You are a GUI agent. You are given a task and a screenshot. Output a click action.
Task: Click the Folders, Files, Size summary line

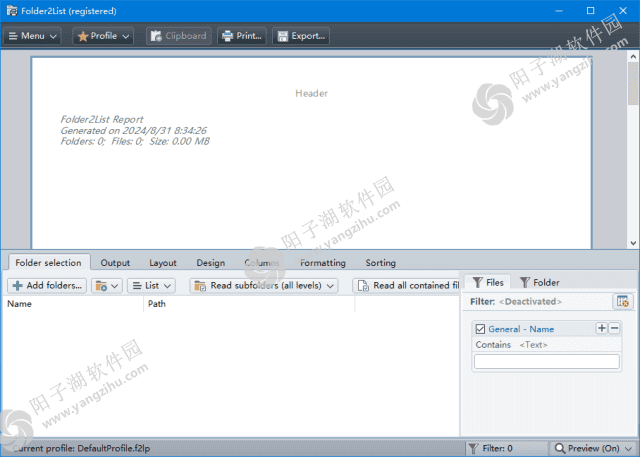pyautogui.click(x=135, y=142)
